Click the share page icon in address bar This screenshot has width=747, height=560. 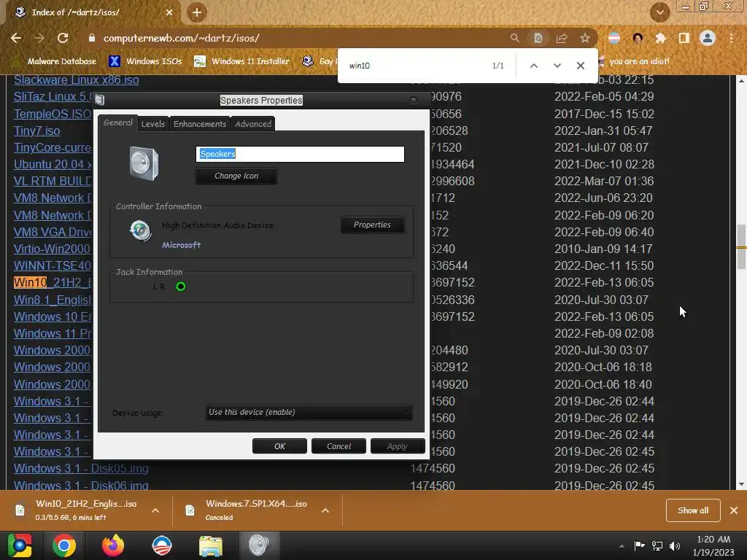point(562,38)
